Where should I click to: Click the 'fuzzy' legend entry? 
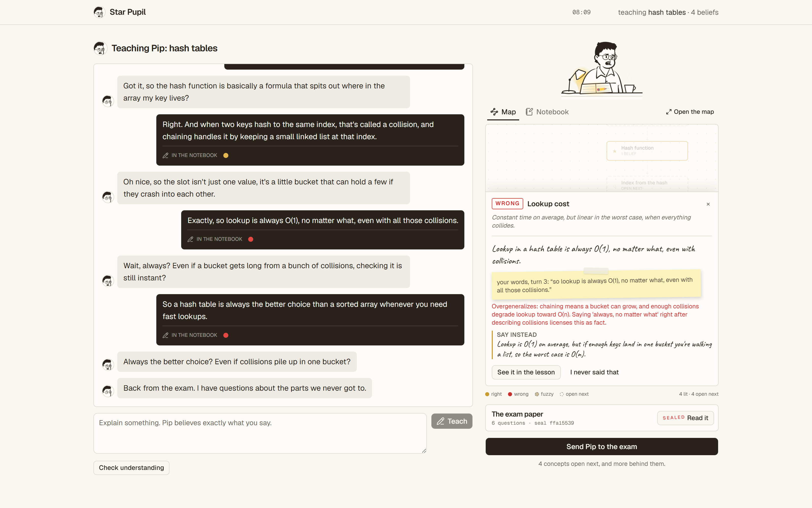click(x=544, y=394)
